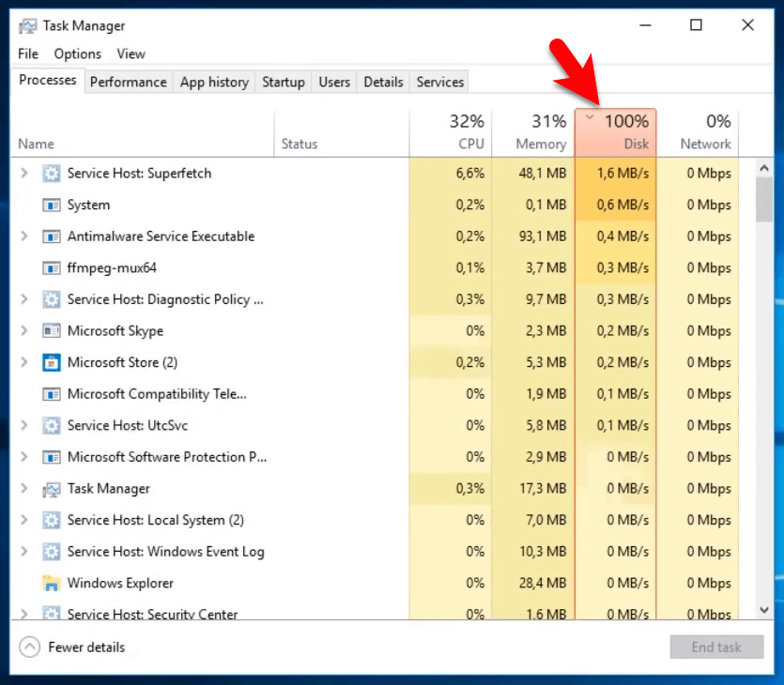Image resolution: width=784 pixels, height=685 pixels.
Task: Click the scrollbar down arrow
Action: coord(764,610)
